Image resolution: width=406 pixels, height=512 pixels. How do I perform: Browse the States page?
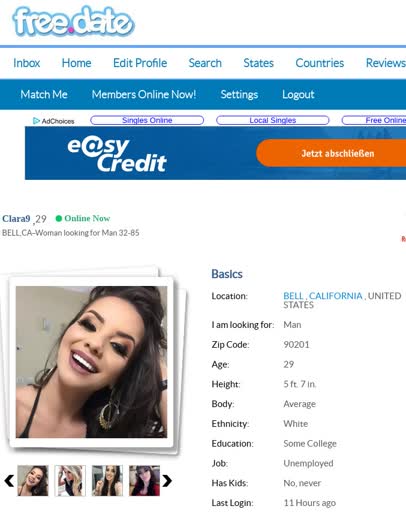point(258,63)
